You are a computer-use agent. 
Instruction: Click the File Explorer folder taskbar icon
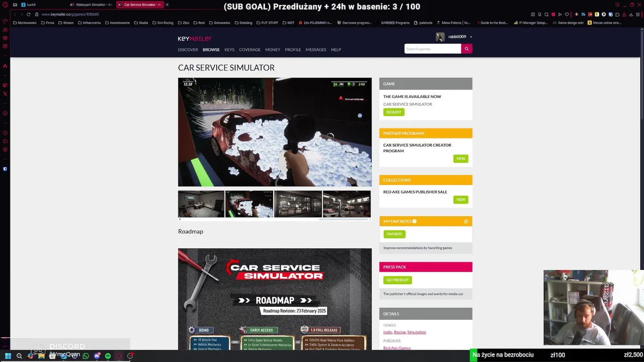tap(41, 356)
